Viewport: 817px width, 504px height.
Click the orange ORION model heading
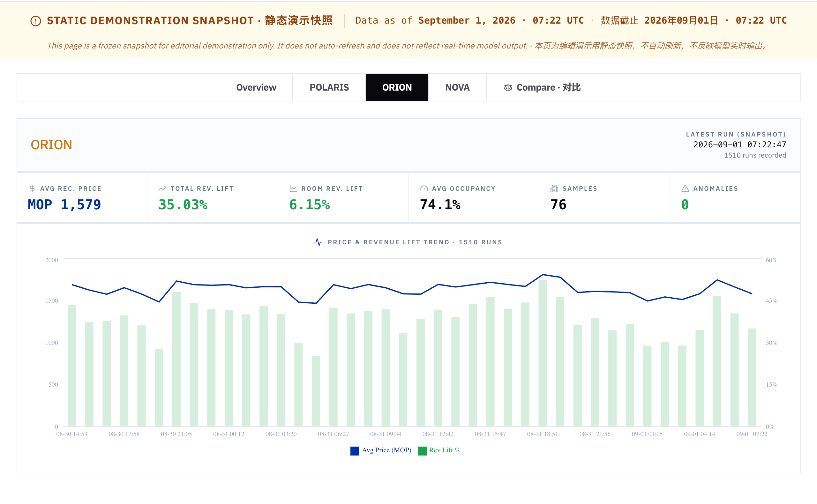pyautogui.click(x=51, y=145)
